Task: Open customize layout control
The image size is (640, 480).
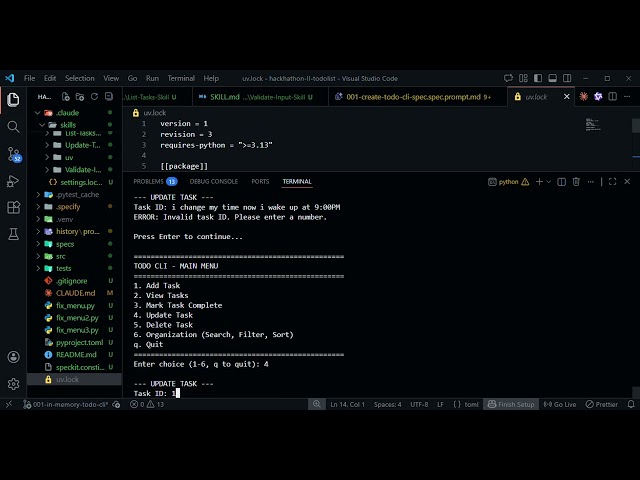Action: pyautogui.click(x=523, y=78)
